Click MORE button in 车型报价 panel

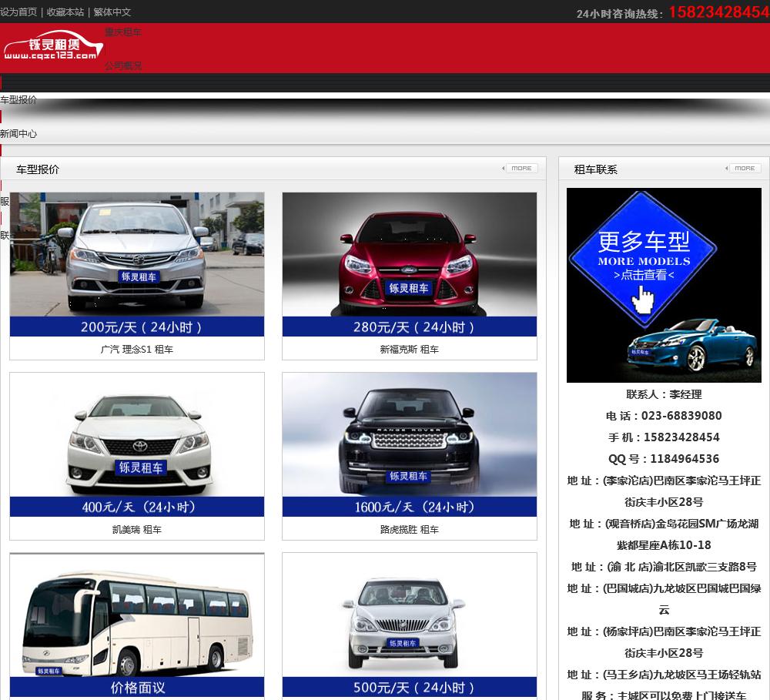pos(521,168)
